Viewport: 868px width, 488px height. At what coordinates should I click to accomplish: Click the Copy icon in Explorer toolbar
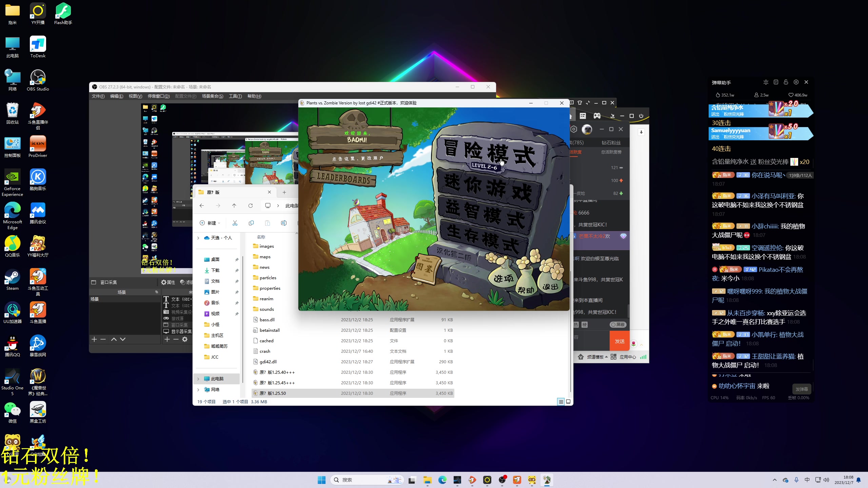point(251,223)
